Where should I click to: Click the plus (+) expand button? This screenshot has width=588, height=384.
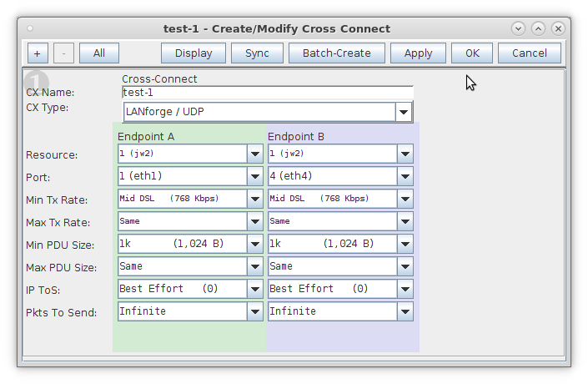pyautogui.click(x=38, y=53)
